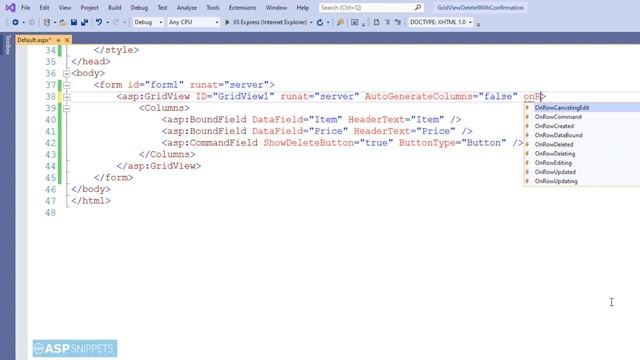Image resolution: width=640 pixels, height=360 pixels.
Task: Start debugging with green play arrow
Action: (227, 22)
